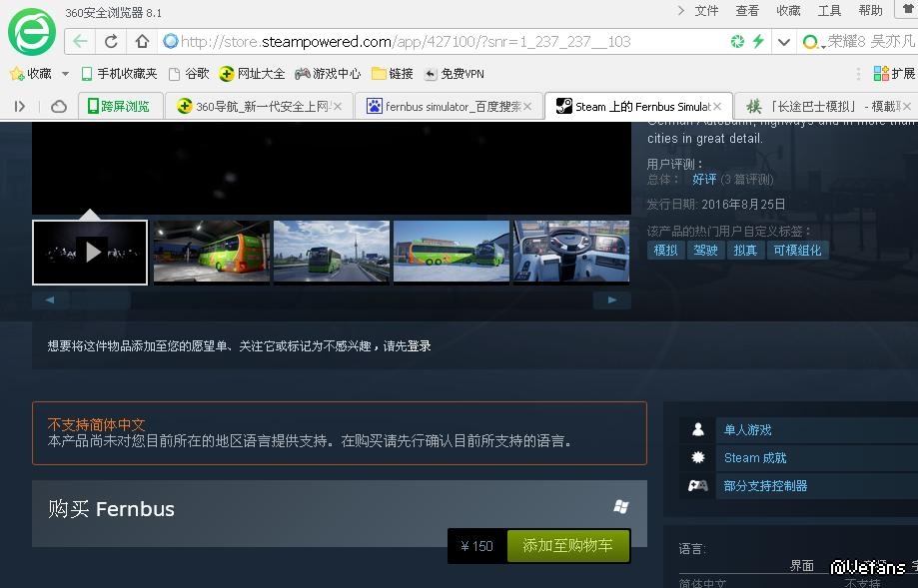Image resolution: width=918 pixels, height=588 pixels.
Task: Click the Steam achievements starburst icon
Action: tap(698, 457)
